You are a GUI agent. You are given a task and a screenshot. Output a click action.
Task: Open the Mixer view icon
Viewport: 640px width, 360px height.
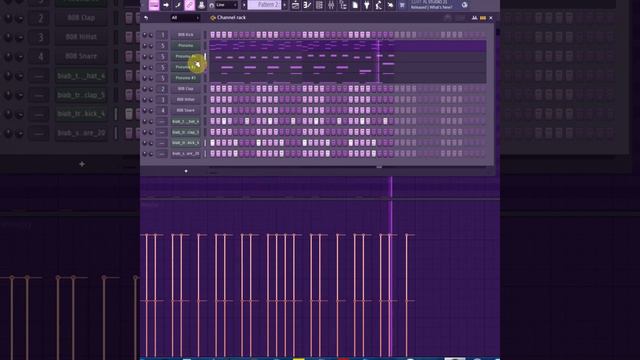click(x=331, y=5)
